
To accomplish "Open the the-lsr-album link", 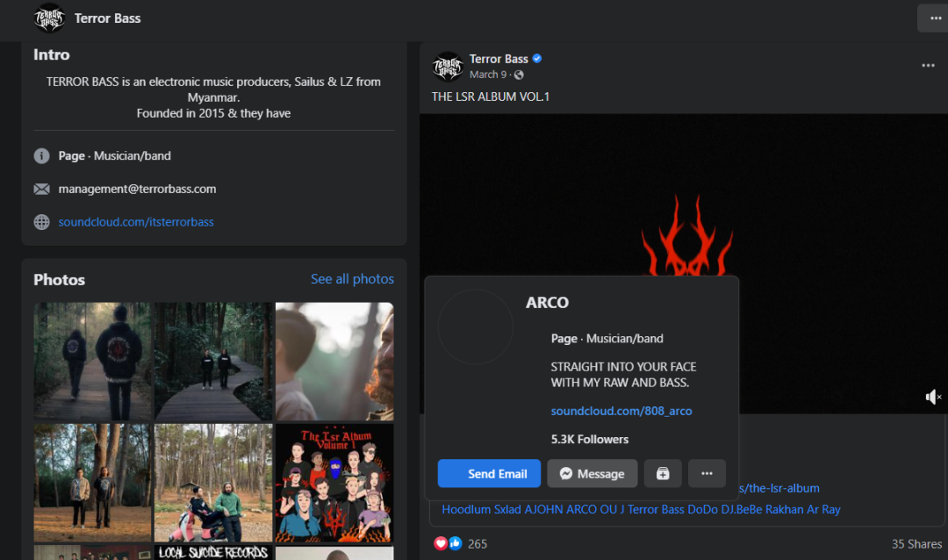I will coord(779,488).
